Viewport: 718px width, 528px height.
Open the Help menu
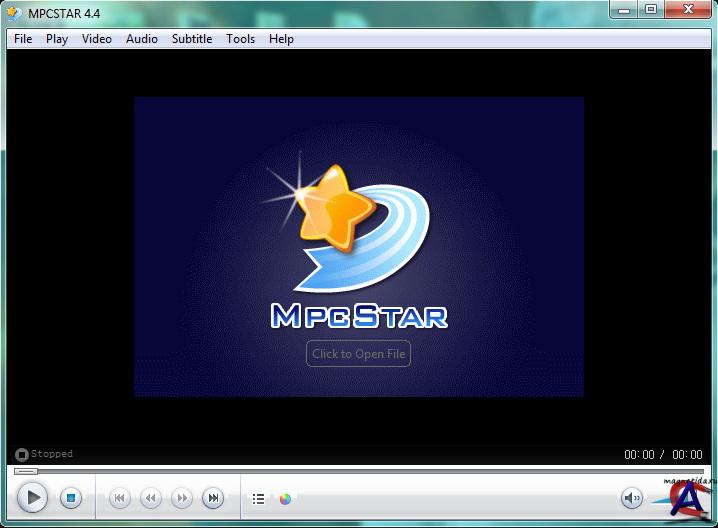(x=281, y=39)
